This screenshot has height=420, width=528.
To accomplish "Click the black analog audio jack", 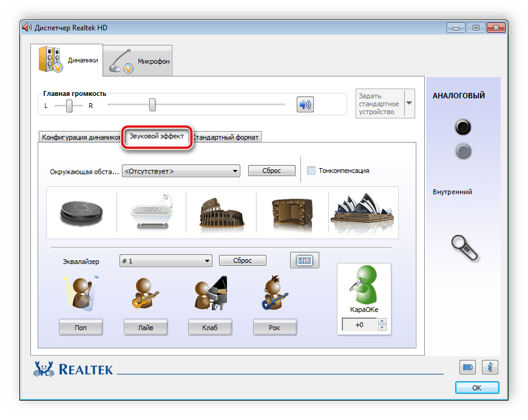I will tap(463, 127).
